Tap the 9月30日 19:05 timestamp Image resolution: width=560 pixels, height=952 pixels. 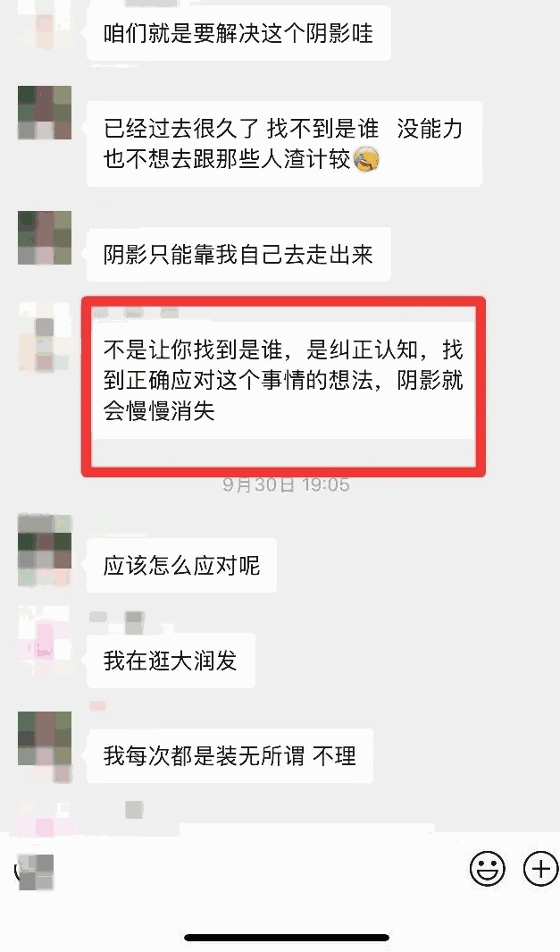286,485
